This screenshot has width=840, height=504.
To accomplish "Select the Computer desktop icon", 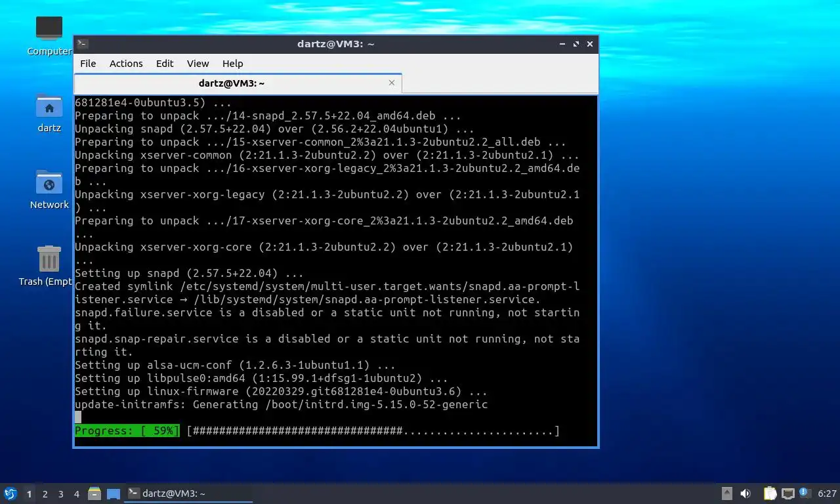I will [49, 35].
